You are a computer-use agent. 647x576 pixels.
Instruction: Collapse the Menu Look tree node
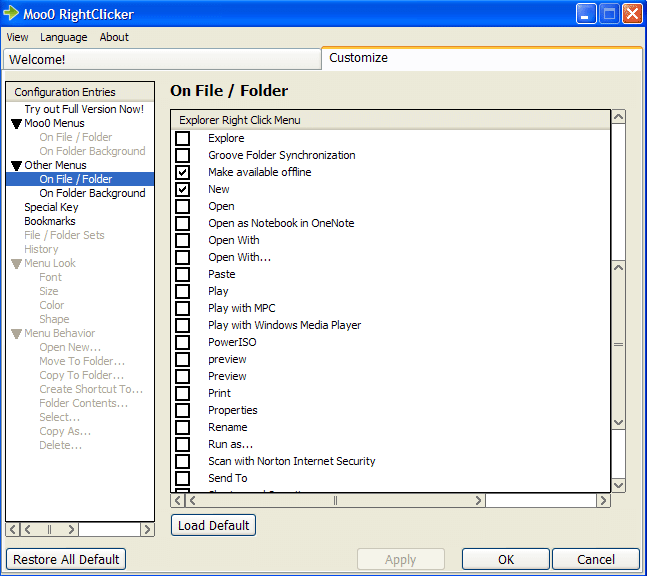pyautogui.click(x=16, y=264)
